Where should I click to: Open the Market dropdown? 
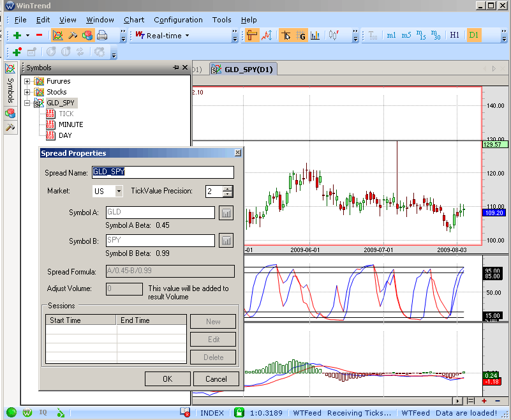coord(119,191)
